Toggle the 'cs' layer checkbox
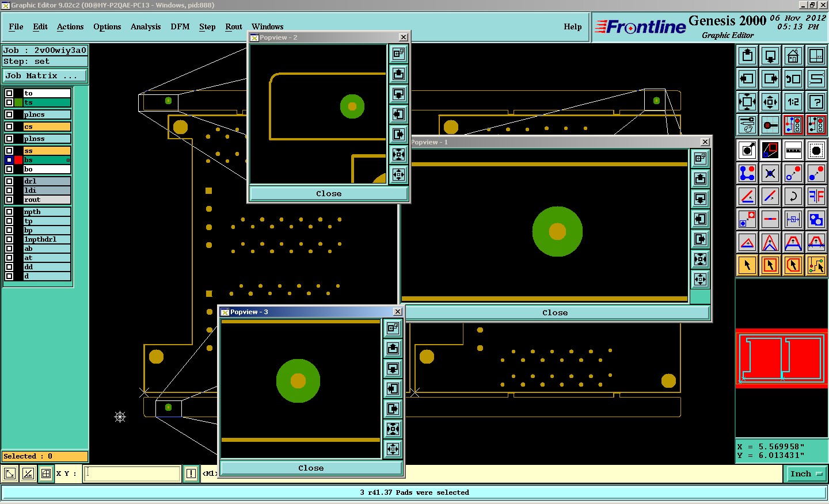829x504 pixels. coord(9,127)
